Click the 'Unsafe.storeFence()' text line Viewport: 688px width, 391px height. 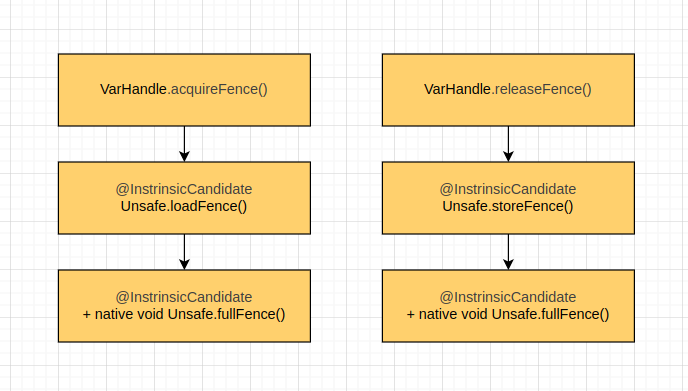pos(508,206)
